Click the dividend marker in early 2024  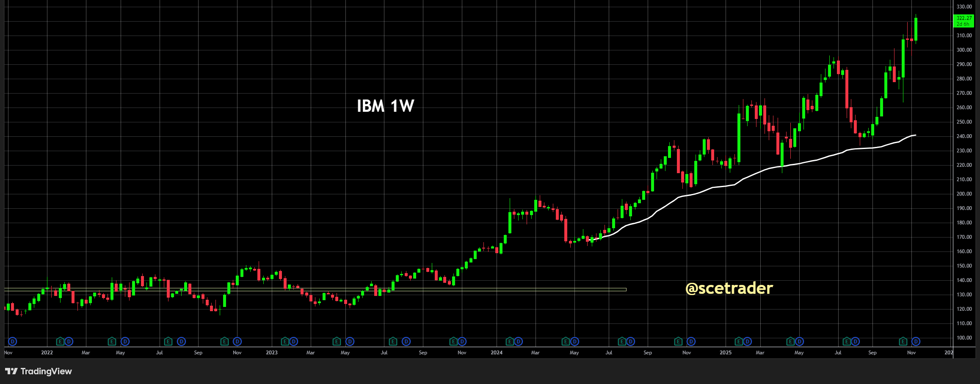click(518, 341)
